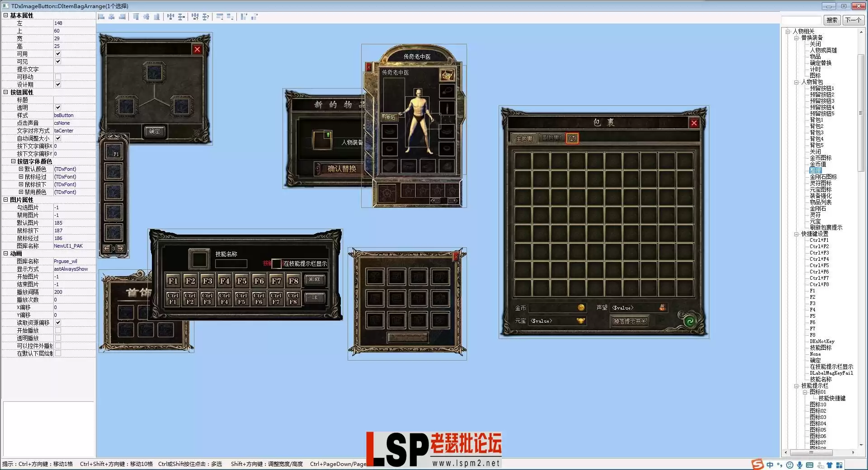This screenshot has height=470, width=868.
Task: Toggle the 设计期 checkbox
Action: [x=58, y=85]
